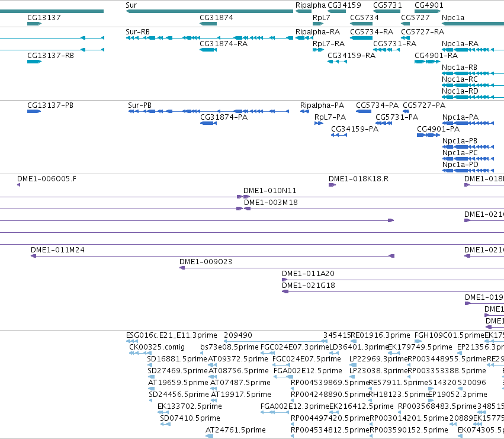The image size is (504, 439).
Task: Click the EP19052.3prime EST
Action: (430, 400)
